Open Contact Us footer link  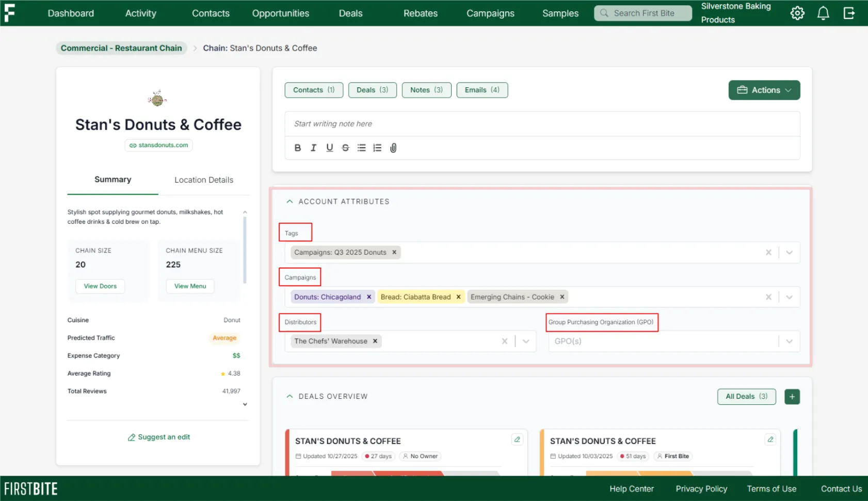841,489
